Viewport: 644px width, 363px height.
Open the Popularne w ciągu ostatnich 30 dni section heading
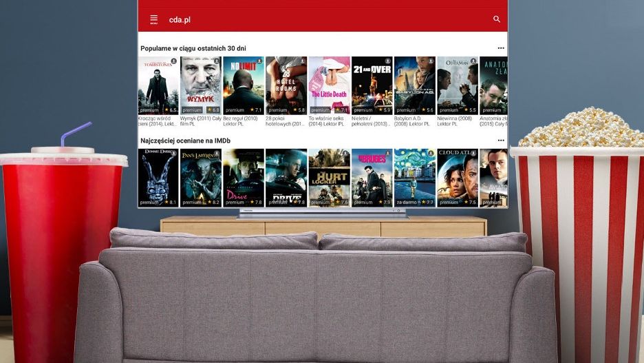click(x=193, y=48)
